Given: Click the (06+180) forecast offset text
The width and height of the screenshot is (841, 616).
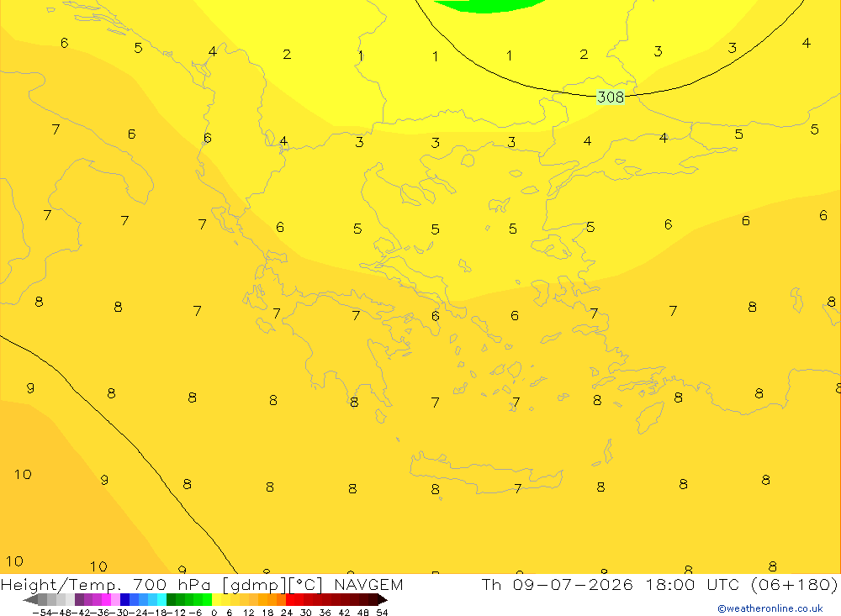Looking at the screenshot, I should coord(795,584).
